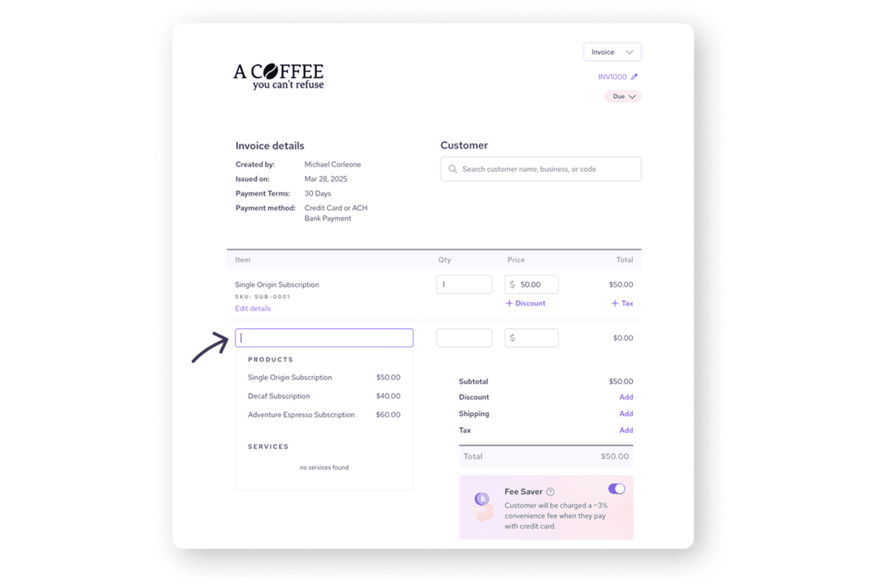Click the empty quantity field in the new row
Image resolution: width=882 pixels, height=588 pixels.
[464, 338]
